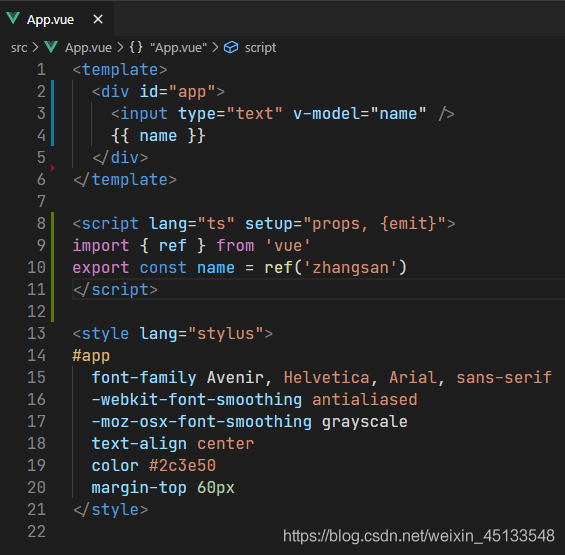Click the -webkit-font-smoothing property
565x555 pixels.
tap(197, 400)
